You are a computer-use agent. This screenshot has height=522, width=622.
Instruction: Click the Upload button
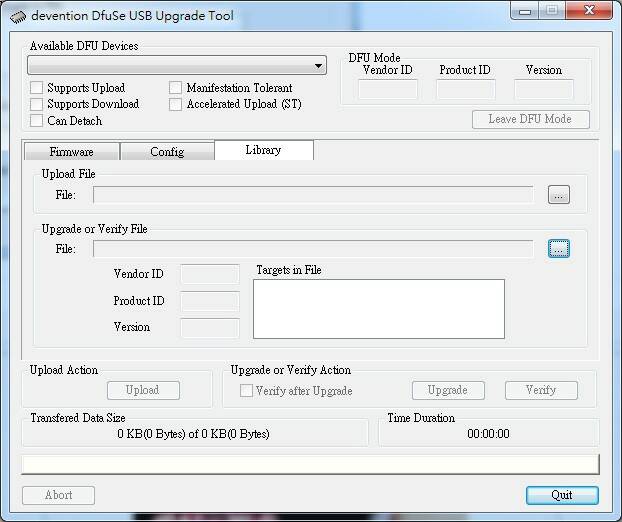click(x=143, y=390)
